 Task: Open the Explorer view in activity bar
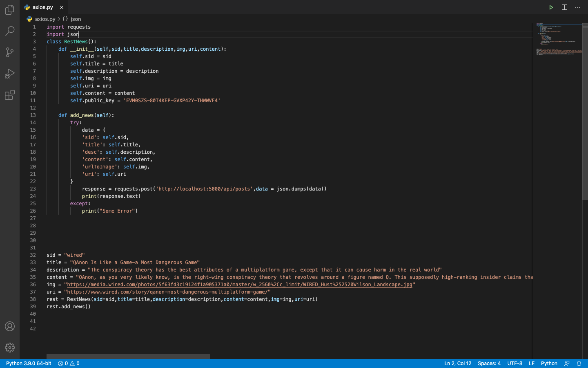[x=10, y=9]
